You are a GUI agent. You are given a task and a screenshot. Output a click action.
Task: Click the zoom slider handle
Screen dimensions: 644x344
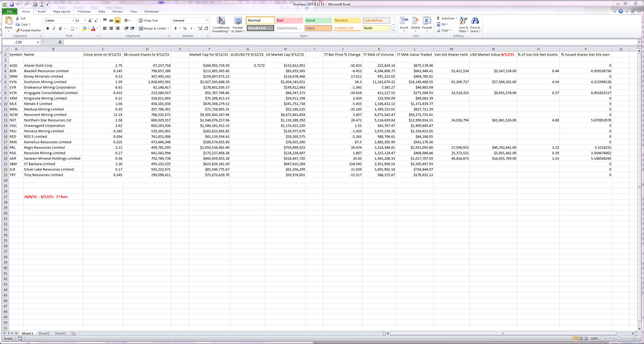pyautogui.click(x=619, y=339)
